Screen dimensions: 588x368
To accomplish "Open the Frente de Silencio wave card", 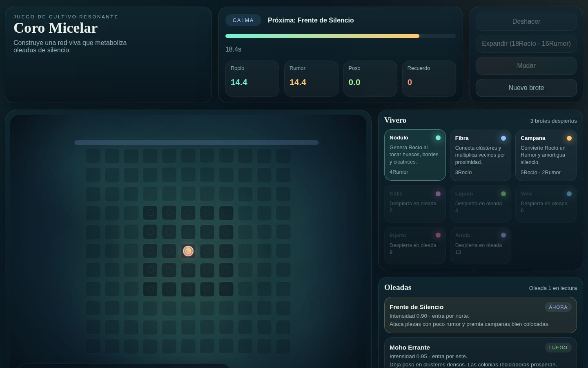I will (480, 315).
